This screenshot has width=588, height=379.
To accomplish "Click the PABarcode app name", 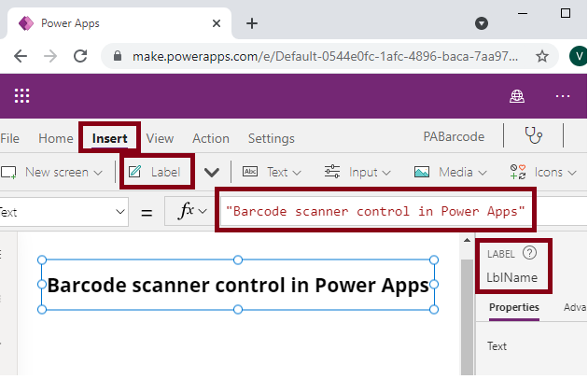I will pyautogui.click(x=454, y=136).
